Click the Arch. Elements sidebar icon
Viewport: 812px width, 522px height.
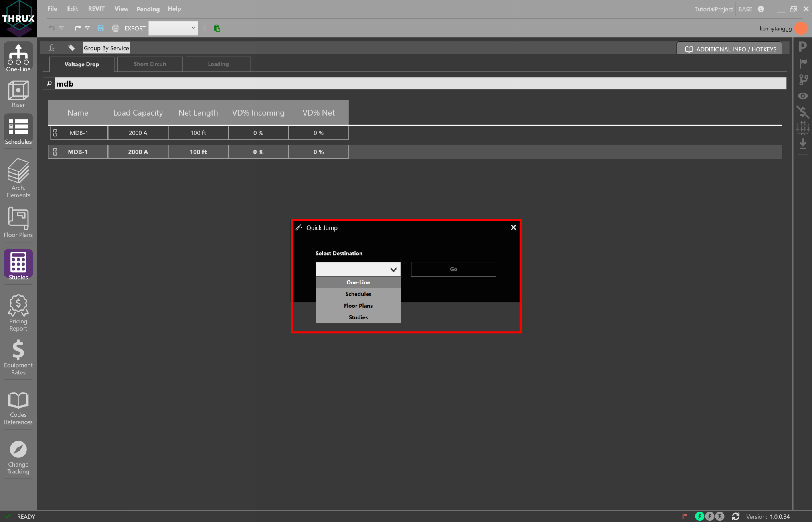18,178
